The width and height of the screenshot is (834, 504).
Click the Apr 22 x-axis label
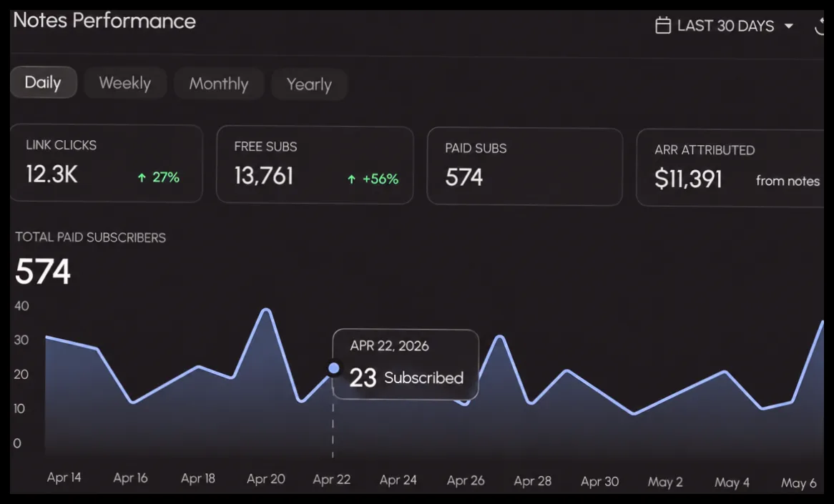(x=331, y=480)
